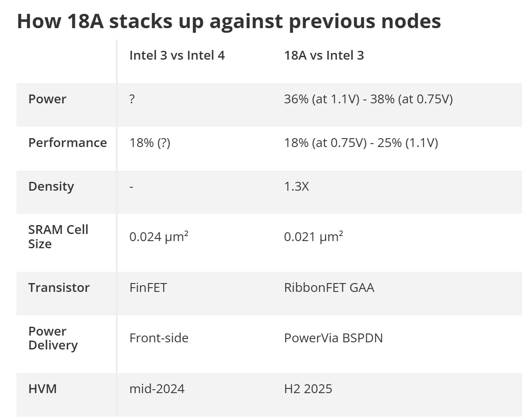Select the "18A vs Intel 3" column header
525x420 pixels.
324,55
